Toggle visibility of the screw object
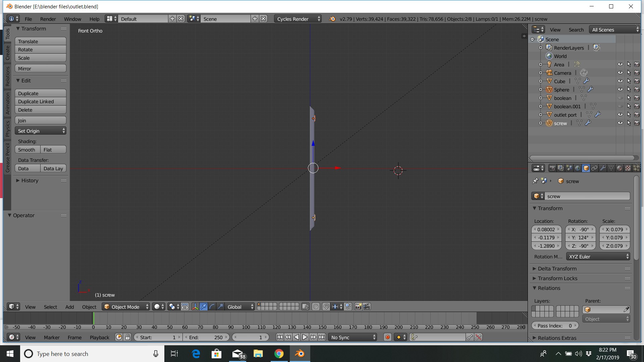The image size is (644, 362). (x=620, y=123)
